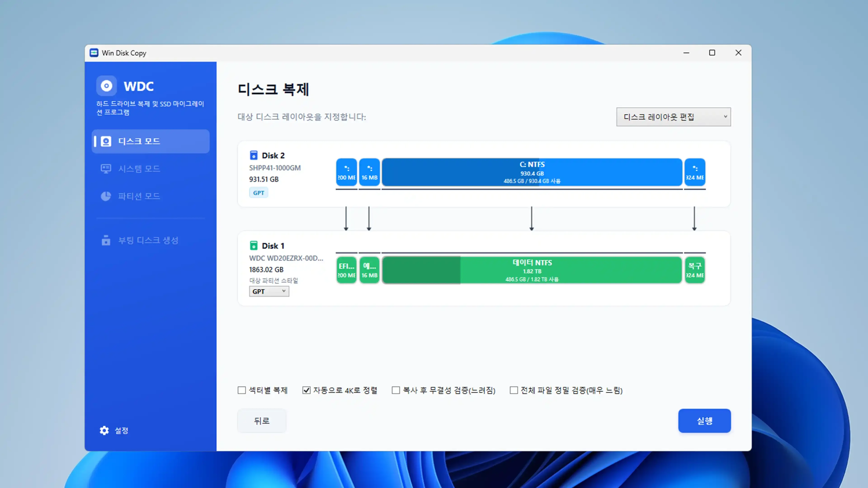Click the 실행 button
868x488 pixels.
point(704,421)
